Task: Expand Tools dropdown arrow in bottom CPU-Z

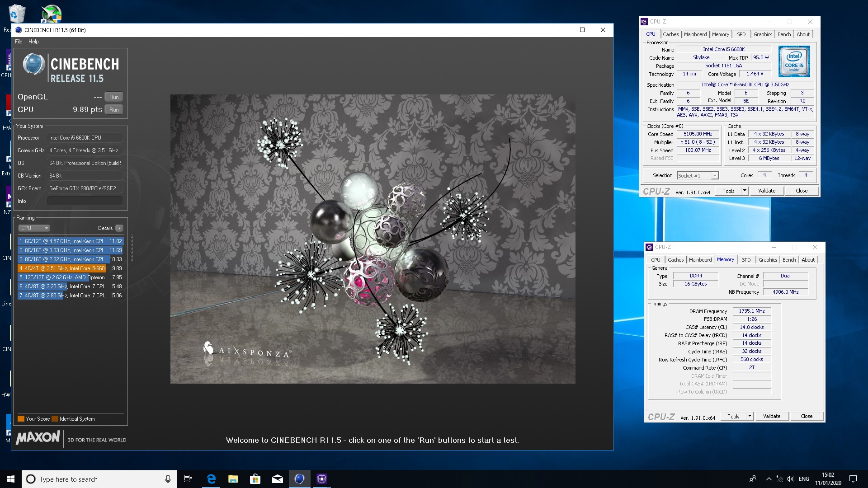Action: coord(750,416)
